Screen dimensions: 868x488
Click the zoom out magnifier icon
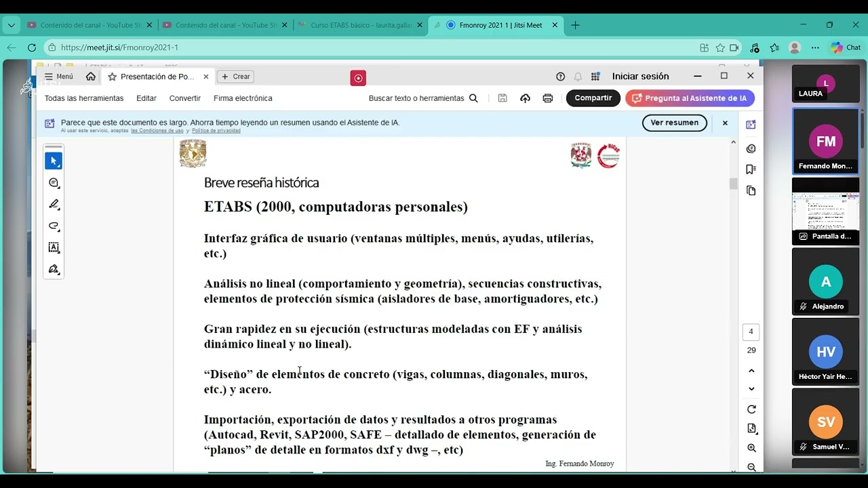pos(751,467)
